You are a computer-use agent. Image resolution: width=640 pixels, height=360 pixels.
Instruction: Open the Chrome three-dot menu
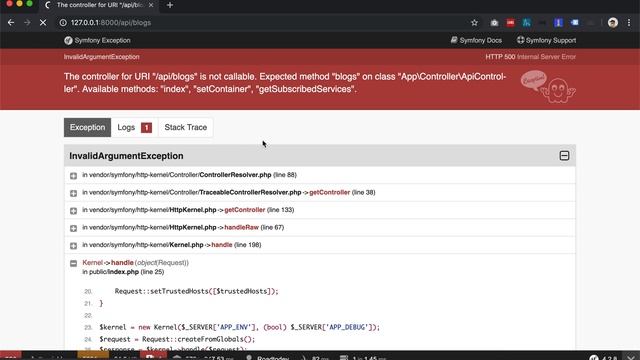coord(629,23)
